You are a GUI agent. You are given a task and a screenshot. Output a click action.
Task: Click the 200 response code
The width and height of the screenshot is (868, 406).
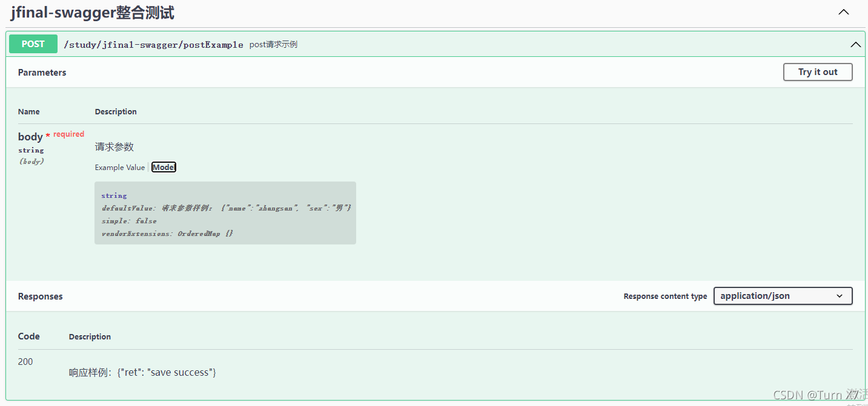(25, 362)
